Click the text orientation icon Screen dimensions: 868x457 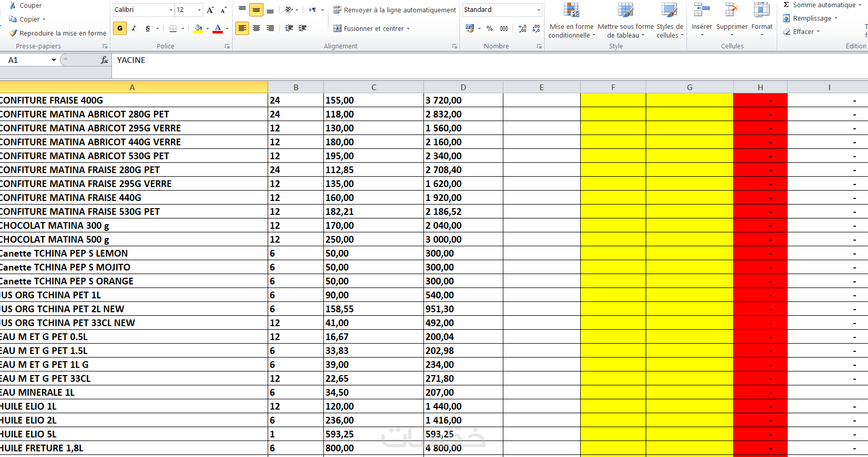289,10
